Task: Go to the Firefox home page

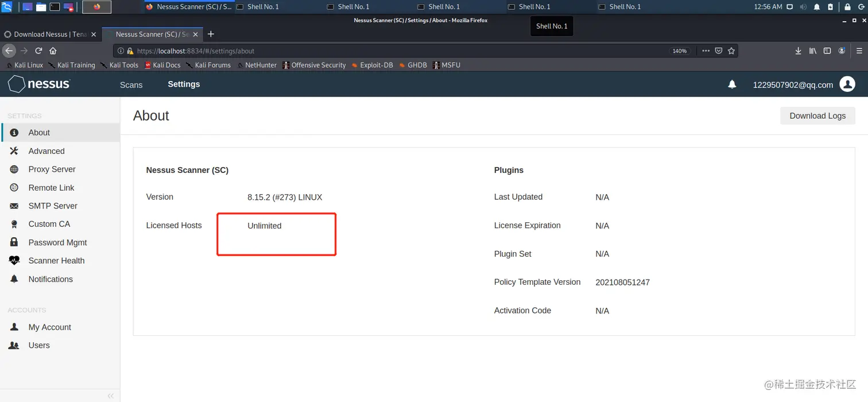Action: pyautogui.click(x=53, y=51)
